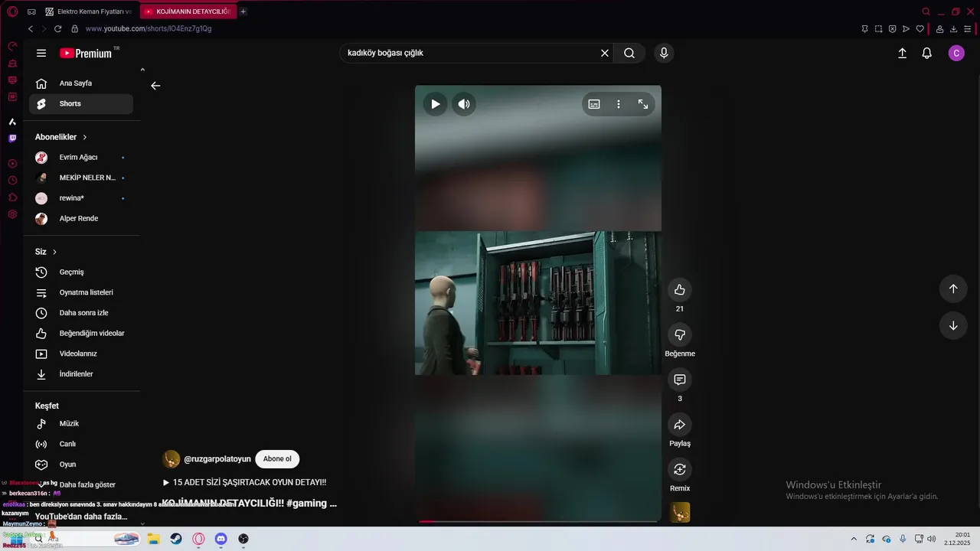Expand the Abonelikler section chevron
This screenshot has width=980, height=551.
pos(85,137)
